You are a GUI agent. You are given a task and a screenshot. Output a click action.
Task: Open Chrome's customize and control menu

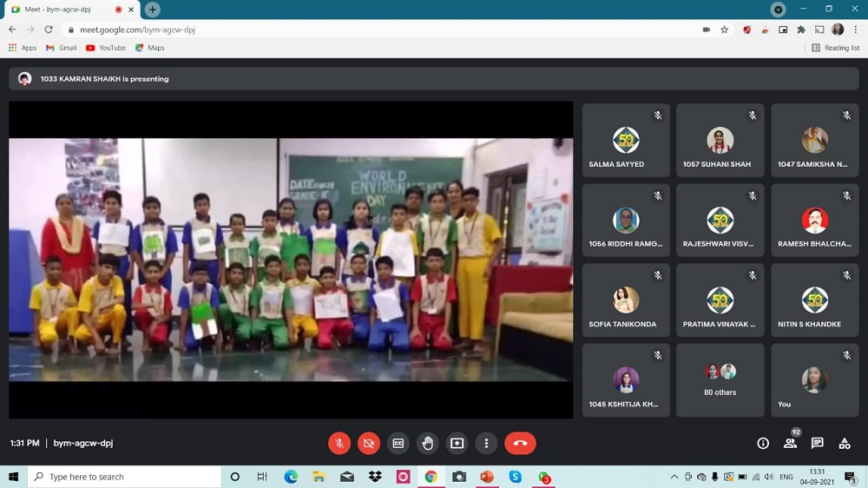(856, 30)
